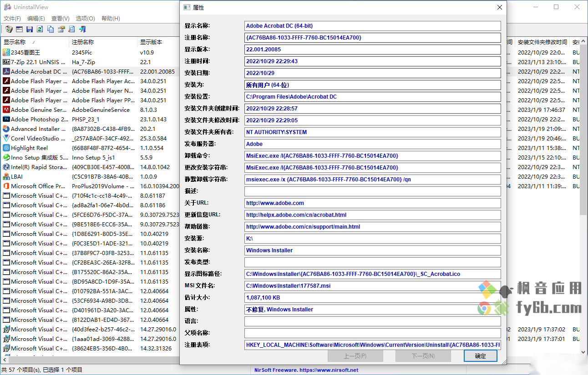Click the find magnifier toolbar icon

coord(71,29)
